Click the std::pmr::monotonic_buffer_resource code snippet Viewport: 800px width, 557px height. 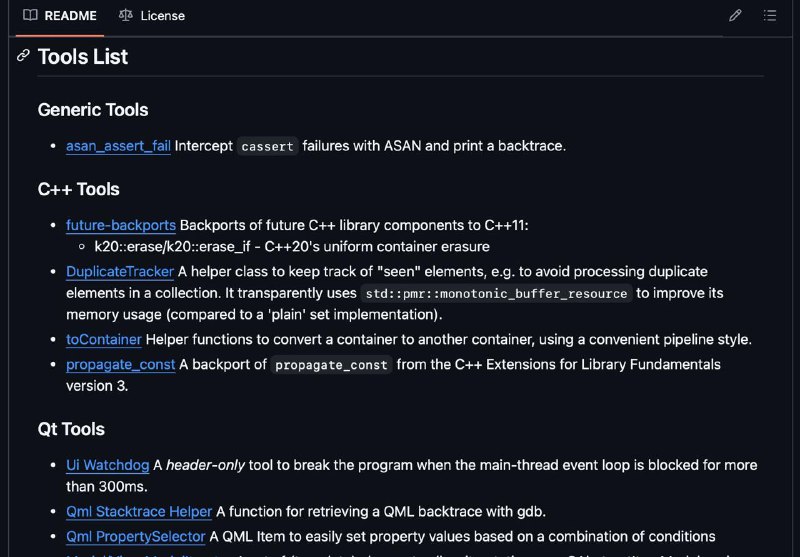point(496,294)
